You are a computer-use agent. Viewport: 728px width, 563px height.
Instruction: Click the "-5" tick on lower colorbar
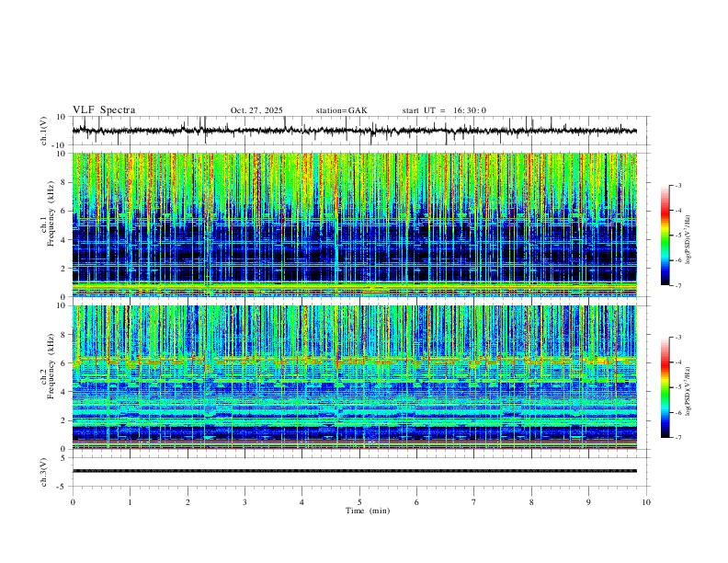tap(677, 387)
